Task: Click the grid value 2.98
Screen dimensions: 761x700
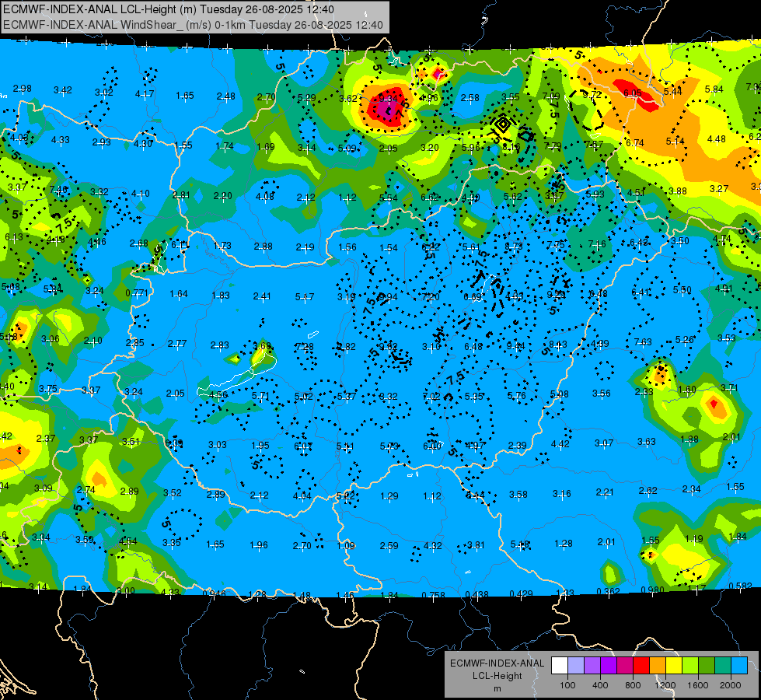Action: click(x=23, y=89)
